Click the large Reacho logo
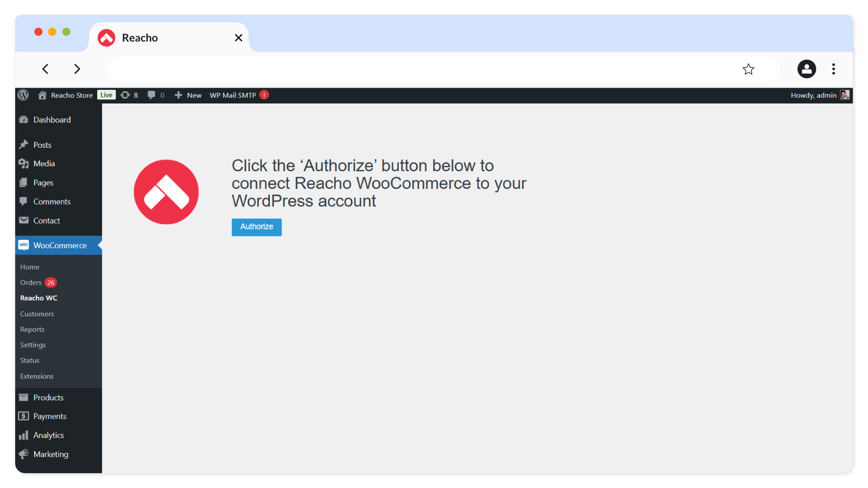 pos(166,192)
